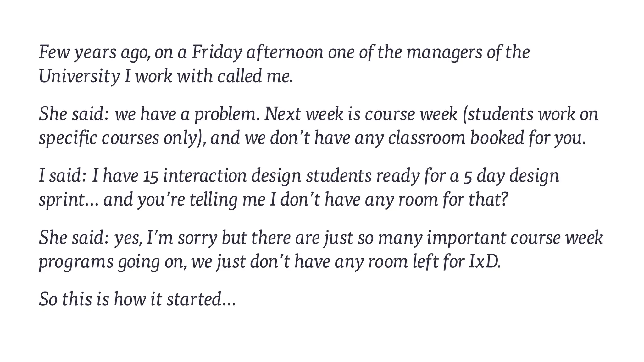This screenshot has width=644, height=362.
Task: Click the number "15" in the text
Action: (150, 176)
